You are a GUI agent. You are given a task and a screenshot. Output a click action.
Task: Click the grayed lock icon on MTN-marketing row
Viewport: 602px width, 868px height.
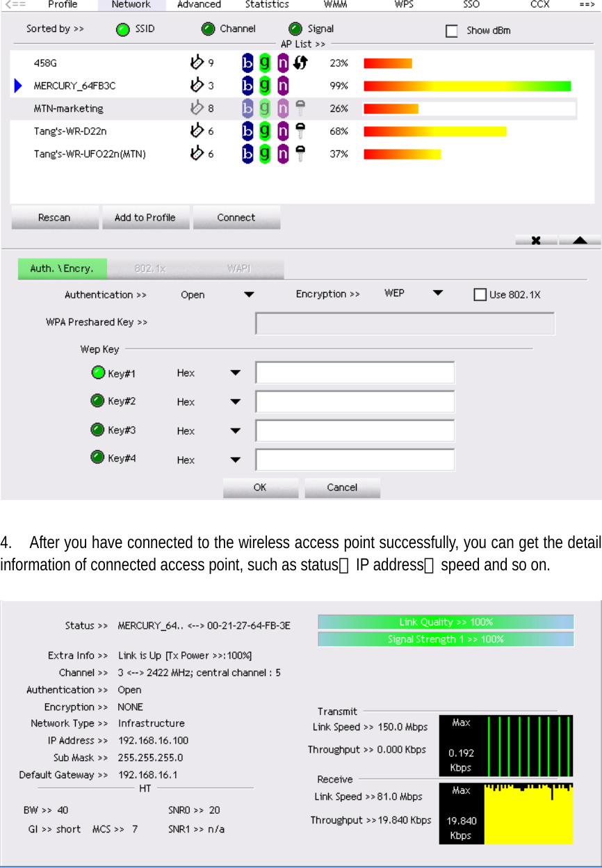click(299, 108)
